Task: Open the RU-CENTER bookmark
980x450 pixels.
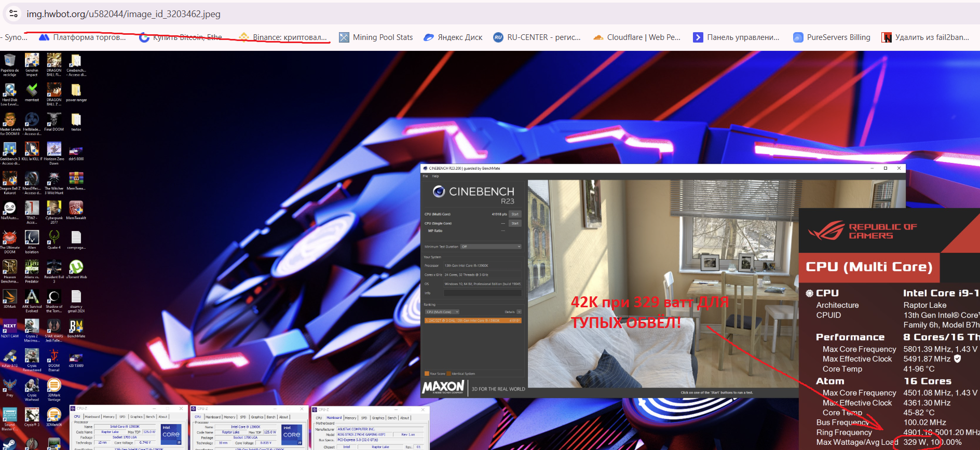Action: pyautogui.click(x=537, y=37)
